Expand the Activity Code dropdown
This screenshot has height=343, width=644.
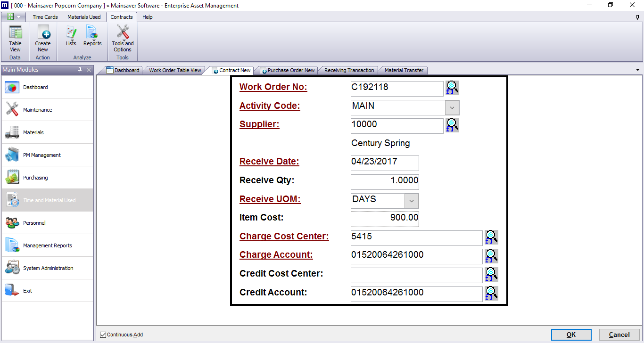point(452,107)
